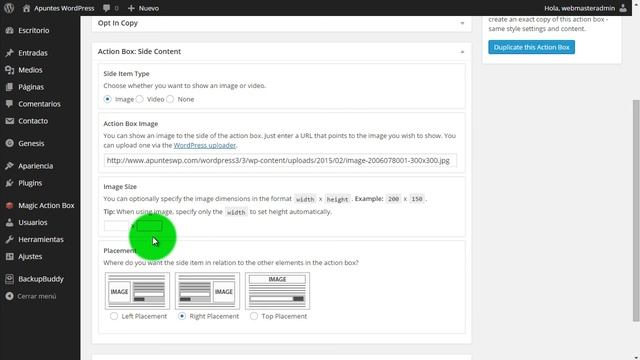Click the image width input field
Image resolution: width=640 pixels, height=360 pixels.
(116, 226)
